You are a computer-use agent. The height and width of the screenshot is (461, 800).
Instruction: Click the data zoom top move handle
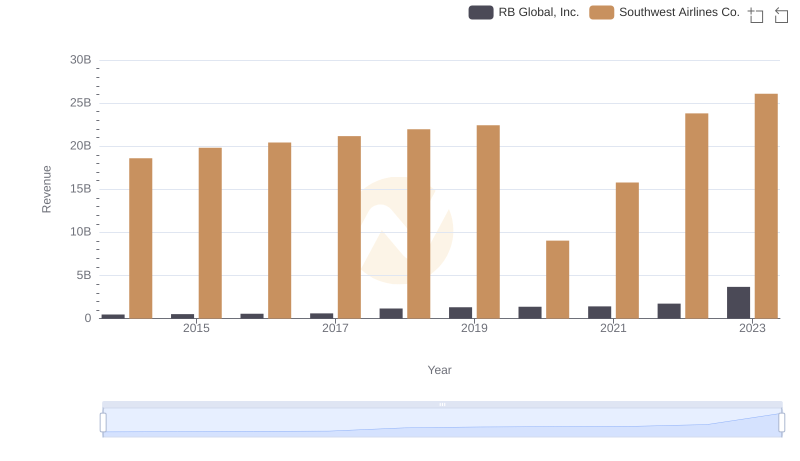pos(442,404)
